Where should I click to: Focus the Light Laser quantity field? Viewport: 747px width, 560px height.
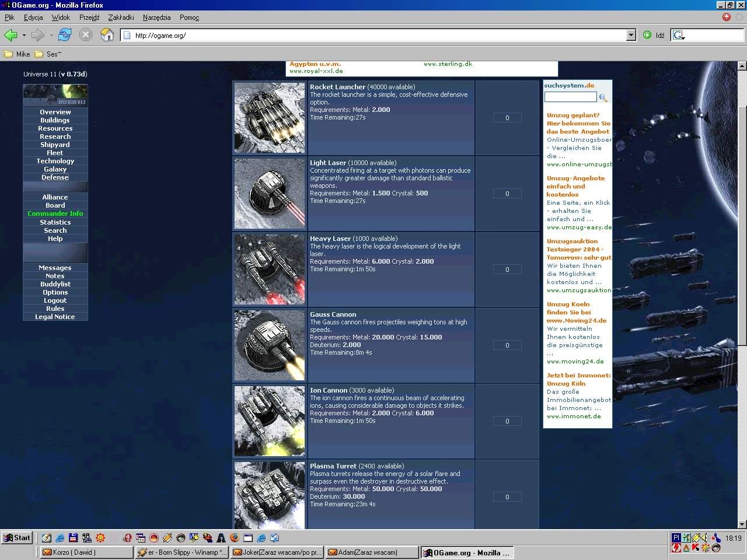pos(507,194)
